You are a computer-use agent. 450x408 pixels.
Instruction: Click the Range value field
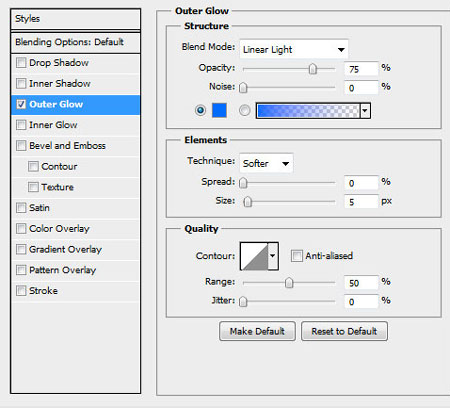pyautogui.click(x=361, y=283)
